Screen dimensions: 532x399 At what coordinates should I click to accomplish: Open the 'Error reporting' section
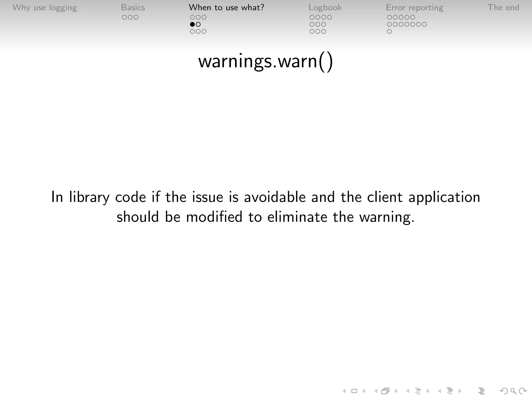point(415,8)
